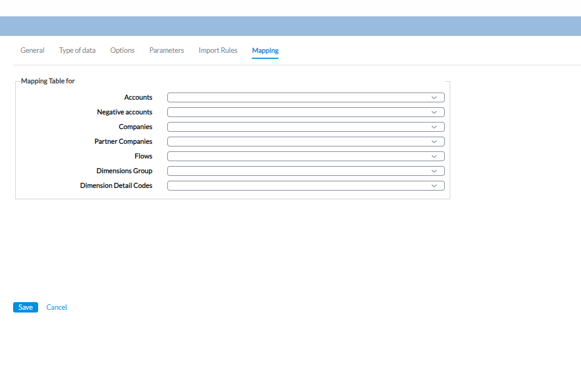The image size is (581, 392).
Task: Open the Flows mapping dropdown
Action: [x=306, y=157]
